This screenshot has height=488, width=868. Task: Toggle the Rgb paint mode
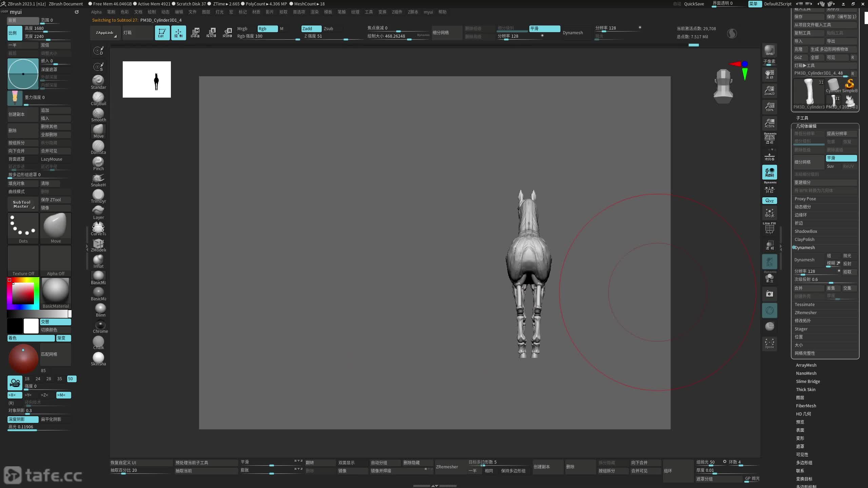coord(267,28)
